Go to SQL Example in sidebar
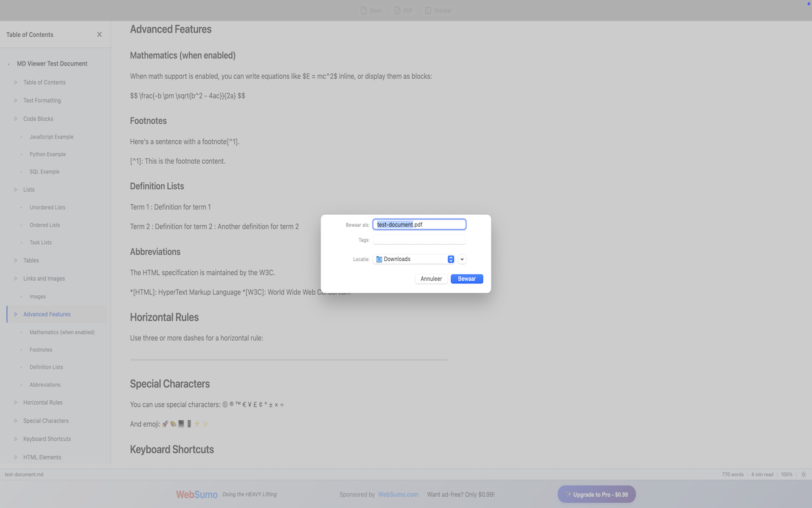 (x=44, y=171)
